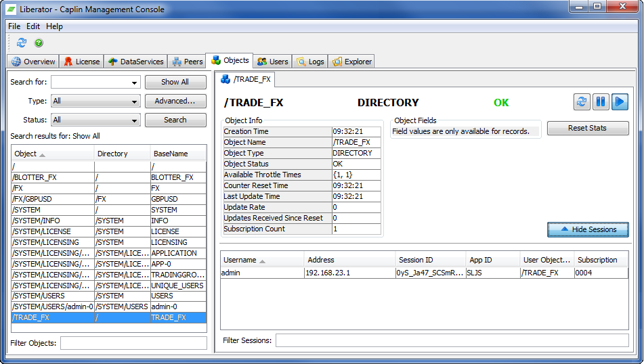Open the Edit menu
The width and height of the screenshot is (644, 364).
(x=33, y=26)
